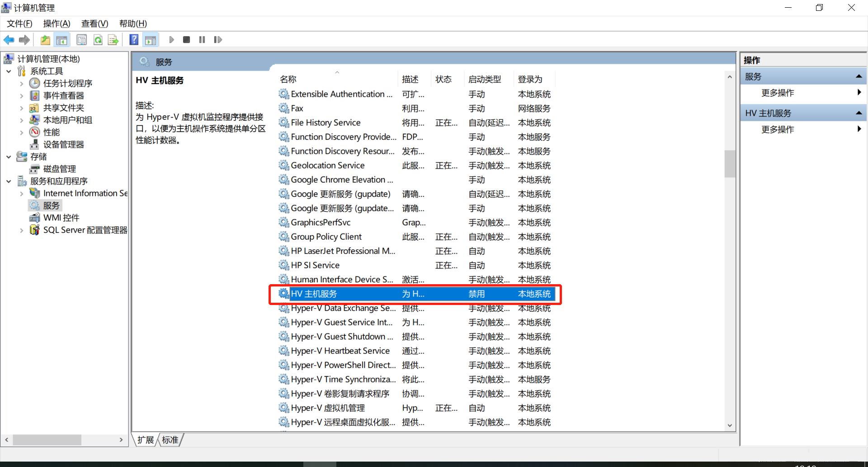Select the SQL Server 配置管理器 icon
This screenshot has width=868, height=467.
[34, 230]
